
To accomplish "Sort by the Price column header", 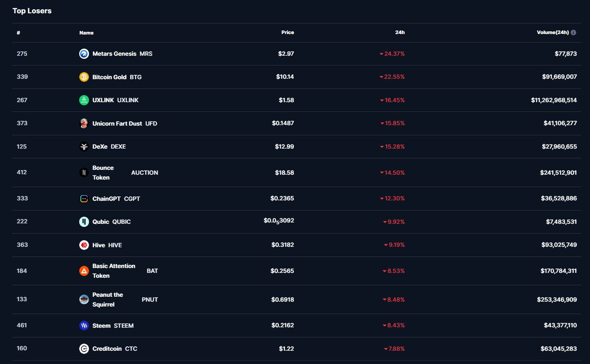I will click(x=287, y=33).
